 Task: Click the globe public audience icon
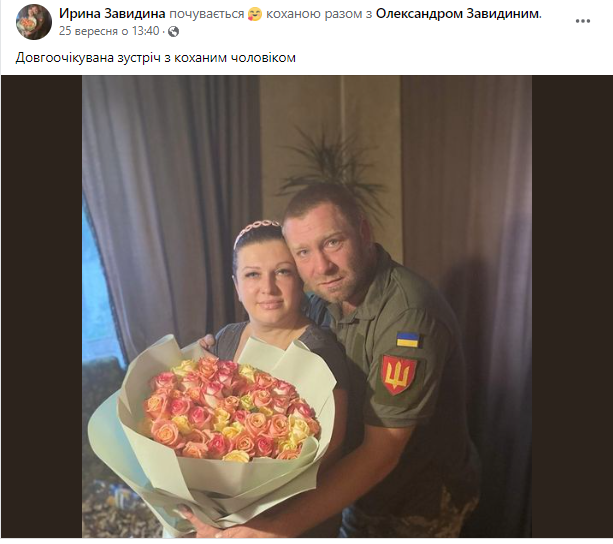tap(173, 32)
